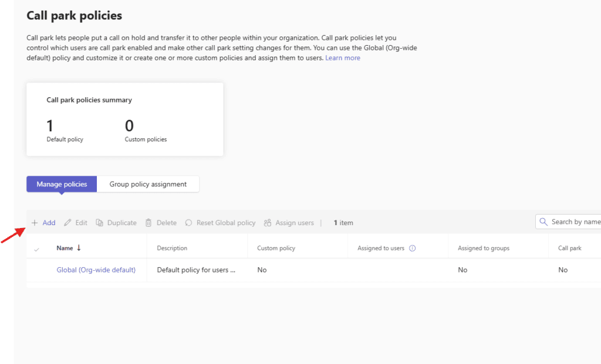
Task: Toggle the select-all checkmark in table header
Action: [37, 249]
